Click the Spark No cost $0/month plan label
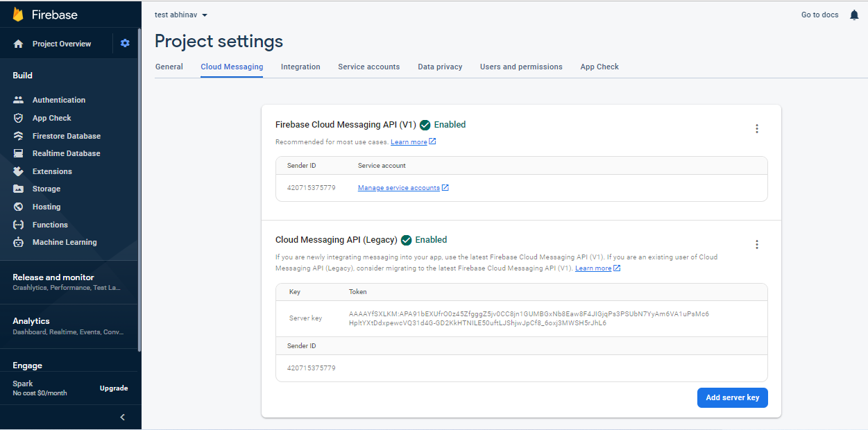Viewport: 868px width, 430px height. pos(40,388)
